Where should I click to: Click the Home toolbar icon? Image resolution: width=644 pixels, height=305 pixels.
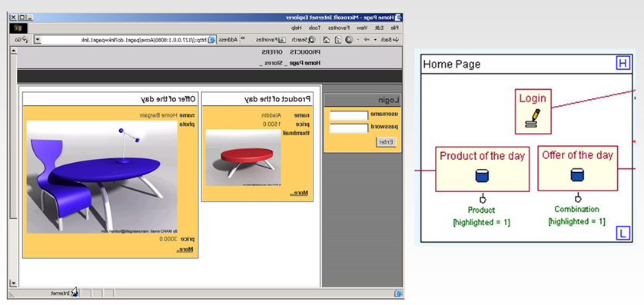(326, 39)
